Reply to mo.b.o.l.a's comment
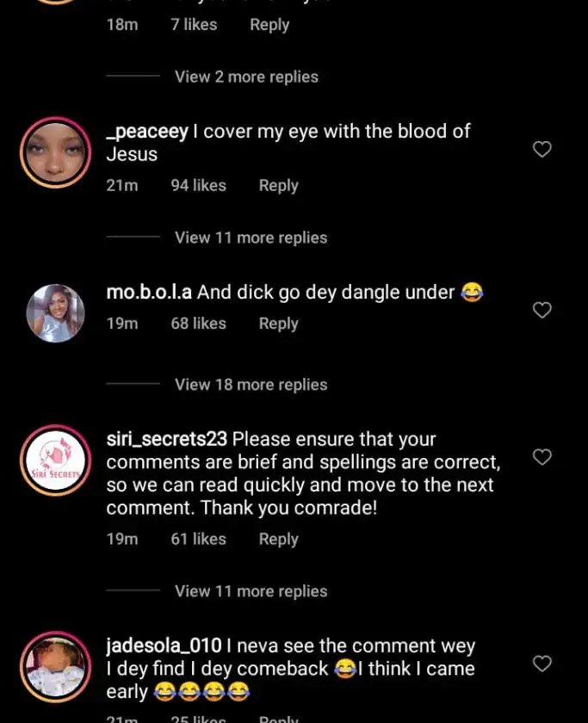 coord(278,324)
